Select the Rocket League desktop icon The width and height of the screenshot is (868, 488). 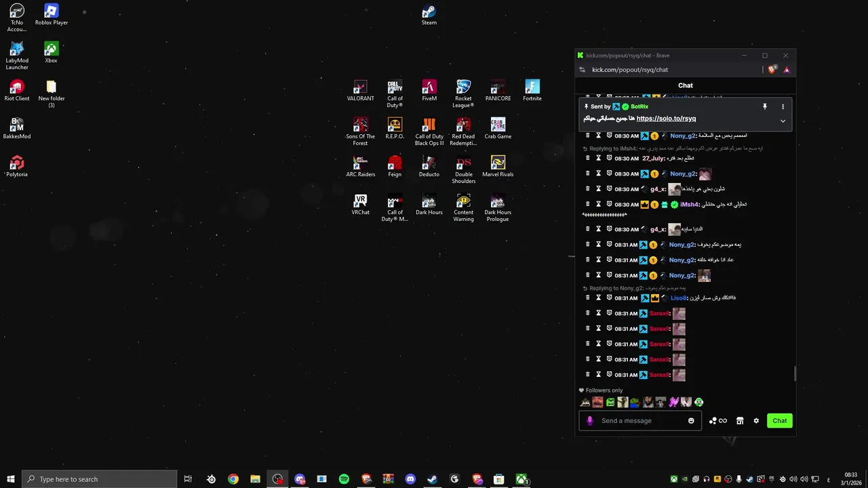pyautogui.click(x=463, y=94)
